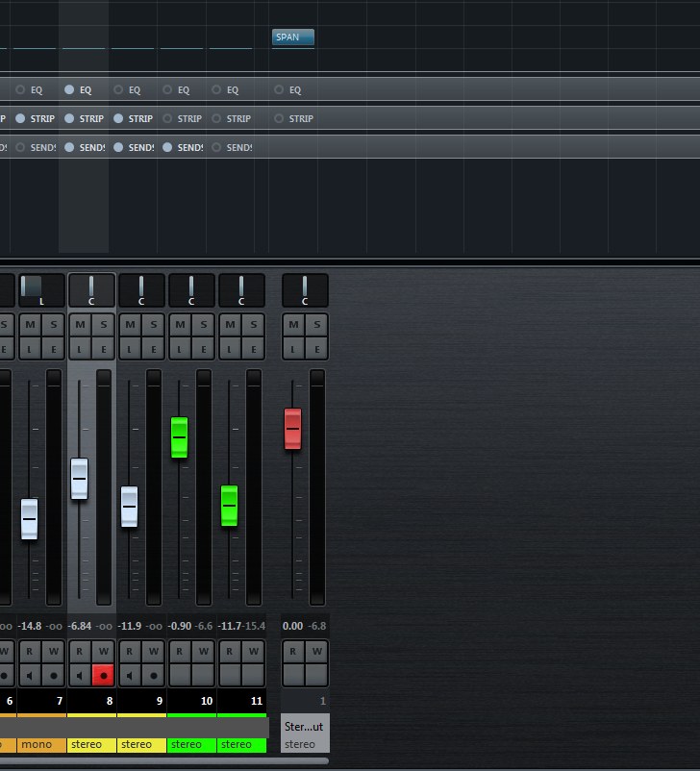Click the -14.8 level value on channel 7
This screenshot has width=700, height=771.
tap(30, 626)
